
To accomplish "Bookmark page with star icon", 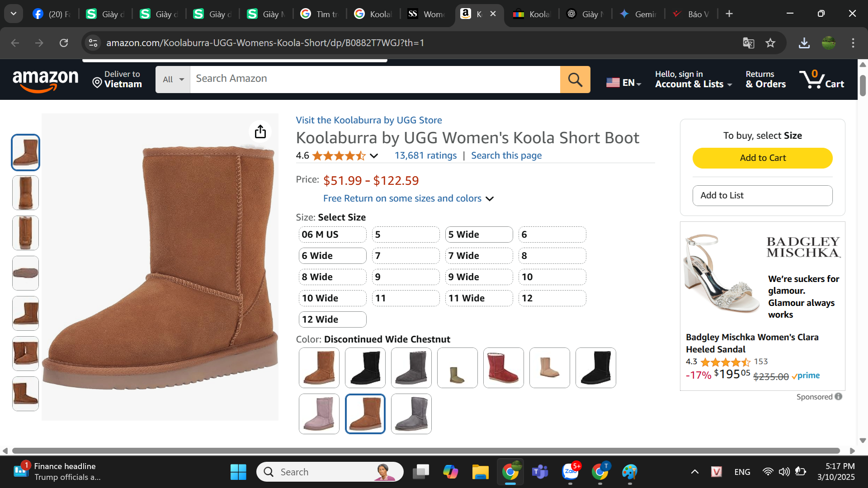I will tap(770, 43).
